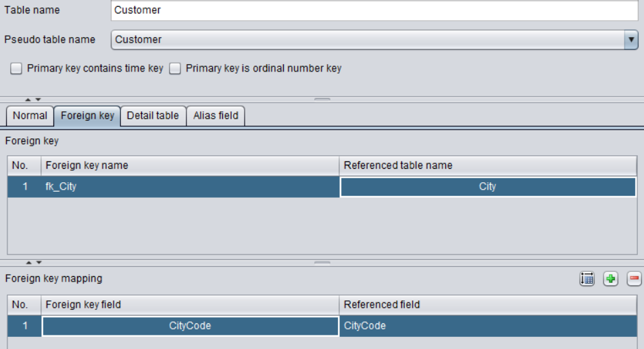644x349 pixels.
Task: Switch to the Detail table tab
Action: [x=153, y=115]
